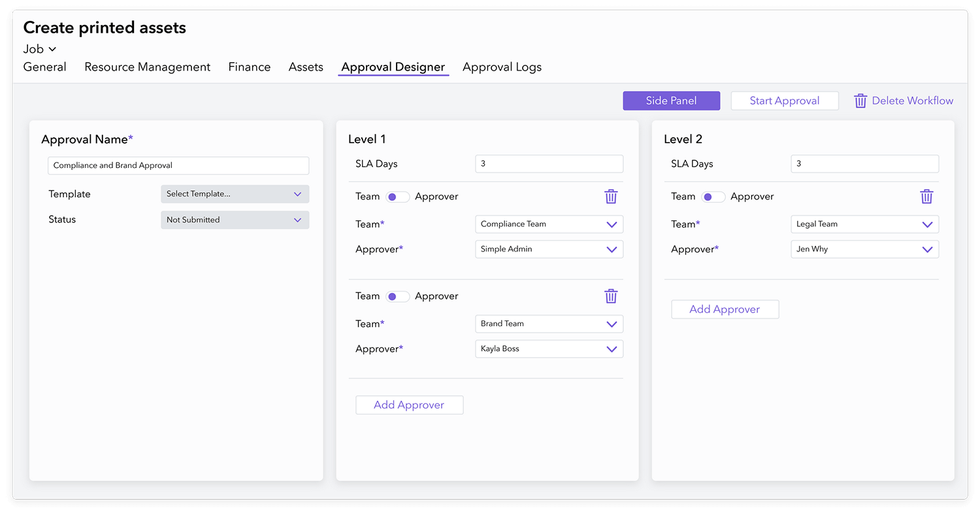
Task: Add an approver to Level 1
Action: (x=410, y=405)
